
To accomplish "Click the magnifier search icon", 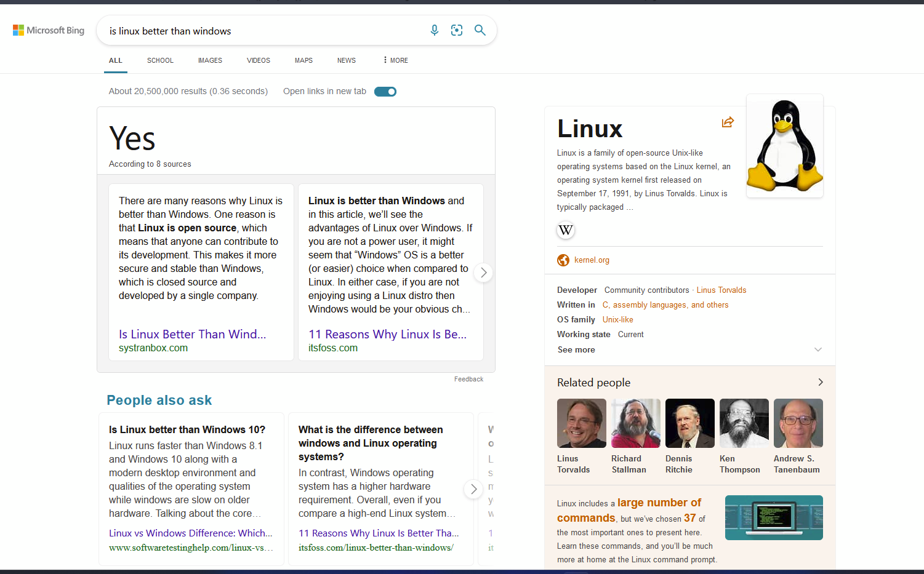I will click(480, 30).
